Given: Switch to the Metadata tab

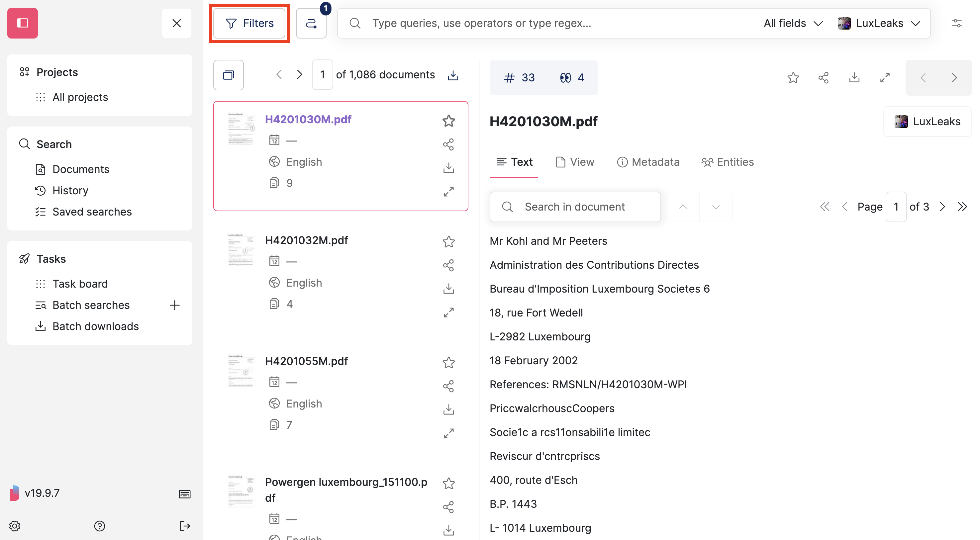Looking at the screenshot, I should coord(648,162).
